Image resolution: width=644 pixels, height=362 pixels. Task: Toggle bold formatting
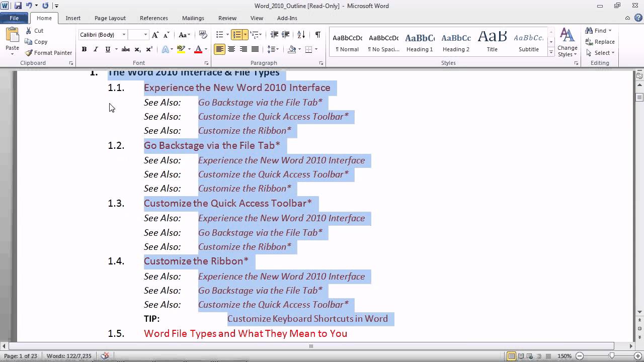click(84, 49)
